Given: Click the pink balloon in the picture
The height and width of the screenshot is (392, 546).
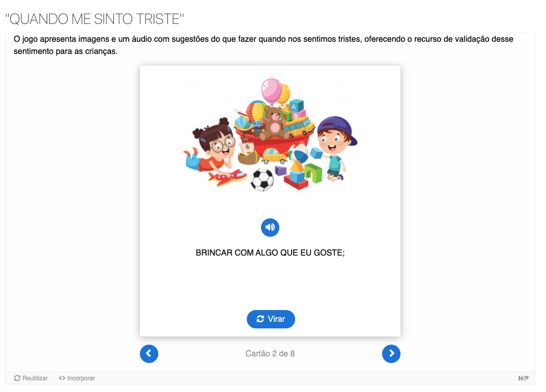Looking at the screenshot, I should (271, 91).
